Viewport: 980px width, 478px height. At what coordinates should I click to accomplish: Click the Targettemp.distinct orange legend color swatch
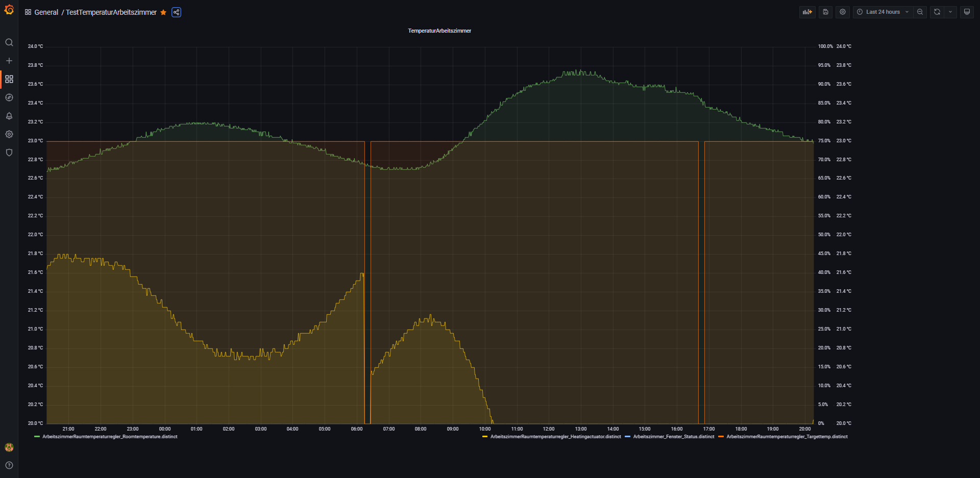pyautogui.click(x=721, y=437)
